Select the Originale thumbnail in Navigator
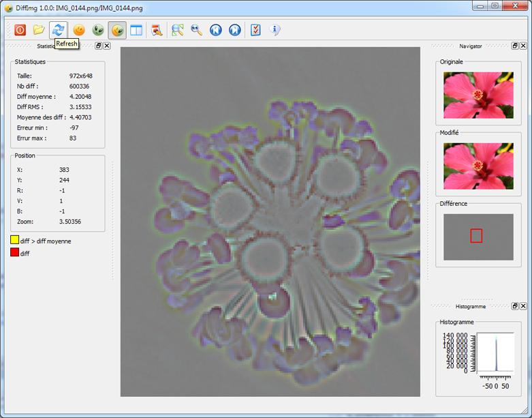The width and height of the screenshot is (532, 418). coord(478,95)
